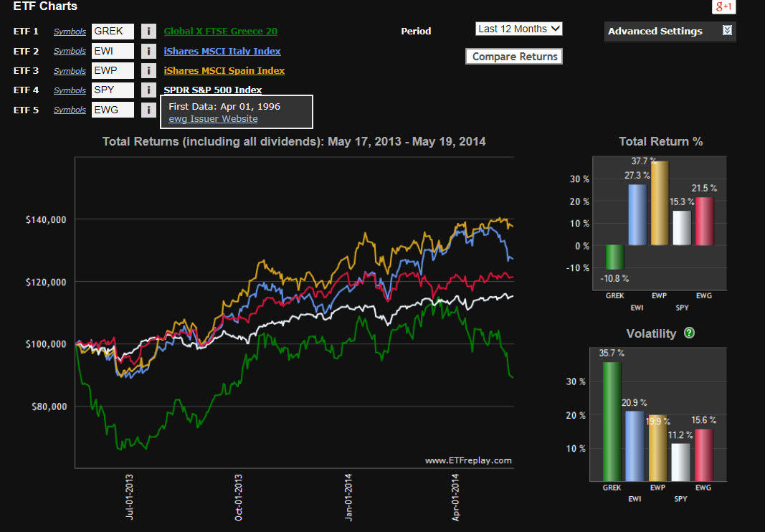Image resolution: width=765 pixels, height=532 pixels.
Task: Click the Symbols link for ETF 5
Action: [x=70, y=110]
